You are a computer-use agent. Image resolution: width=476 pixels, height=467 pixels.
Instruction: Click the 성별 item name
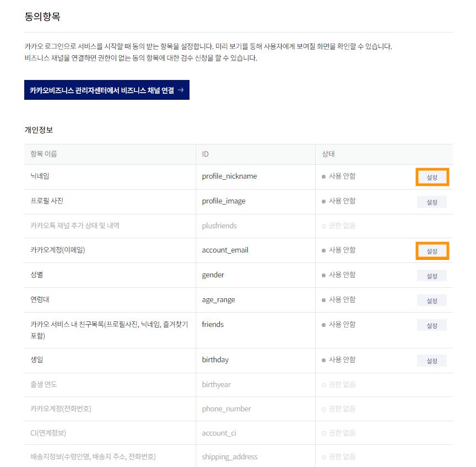(37, 275)
